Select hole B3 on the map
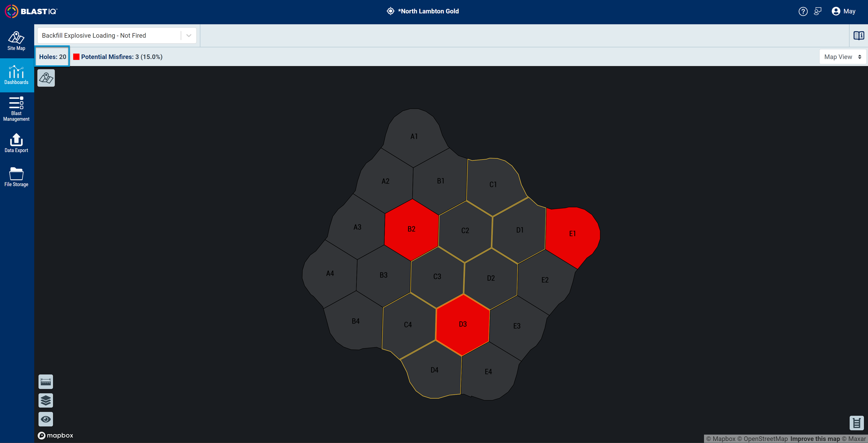This screenshot has height=443, width=868. [384, 275]
